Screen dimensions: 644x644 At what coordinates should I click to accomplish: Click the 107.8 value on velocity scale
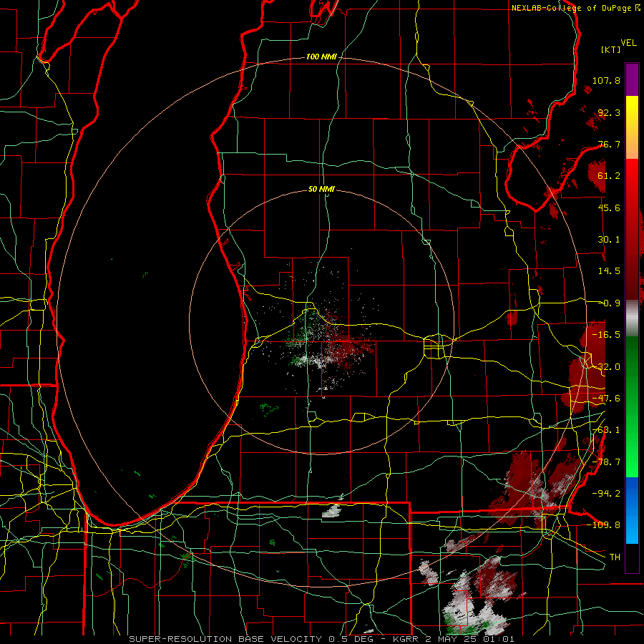pyautogui.click(x=606, y=80)
